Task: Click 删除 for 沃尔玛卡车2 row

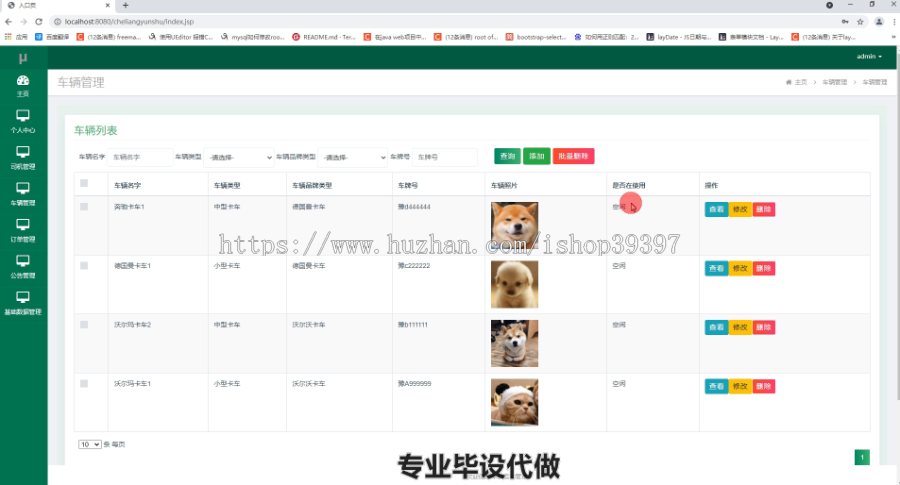Action: 763,327
